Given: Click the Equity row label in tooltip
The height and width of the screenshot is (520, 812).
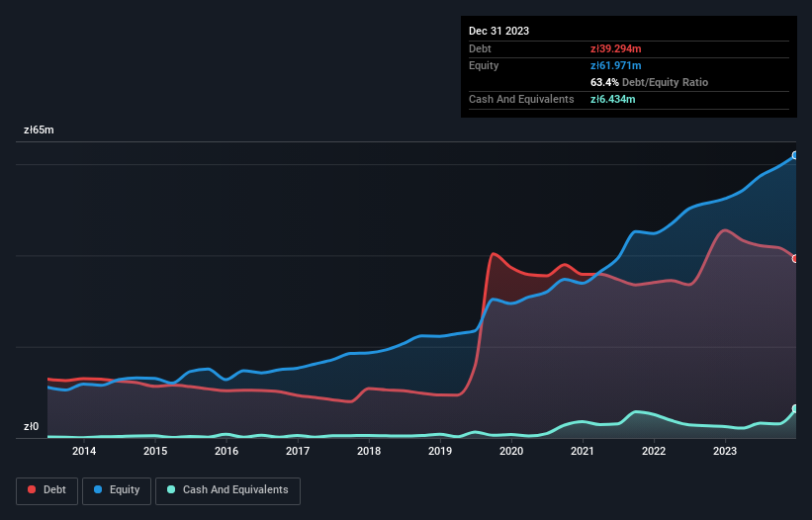Looking at the screenshot, I should tap(484, 65).
